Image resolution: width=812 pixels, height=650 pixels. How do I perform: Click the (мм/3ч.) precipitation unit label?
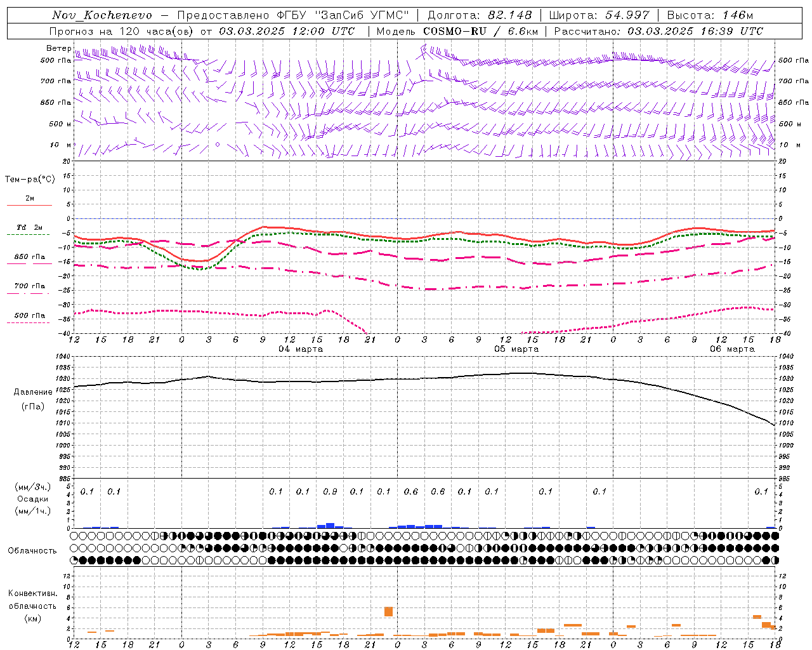click(x=33, y=487)
